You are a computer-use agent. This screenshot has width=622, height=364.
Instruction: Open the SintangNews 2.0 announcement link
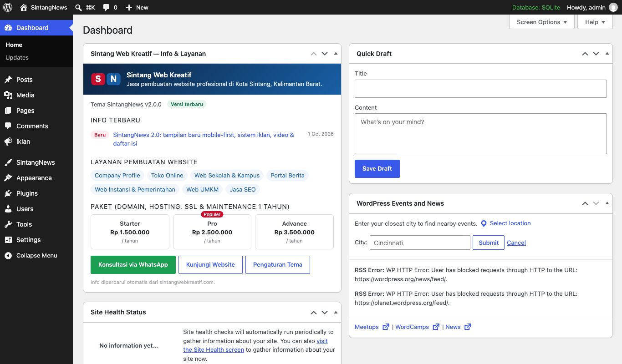coord(204,139)
